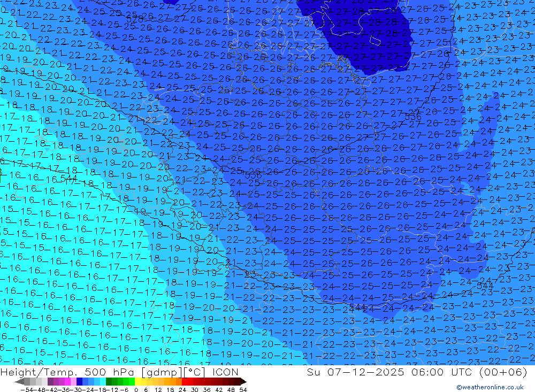Click the cyan swatch in the color scale
535x392 pixels.
pyautogui.click(x=103, y=381)
